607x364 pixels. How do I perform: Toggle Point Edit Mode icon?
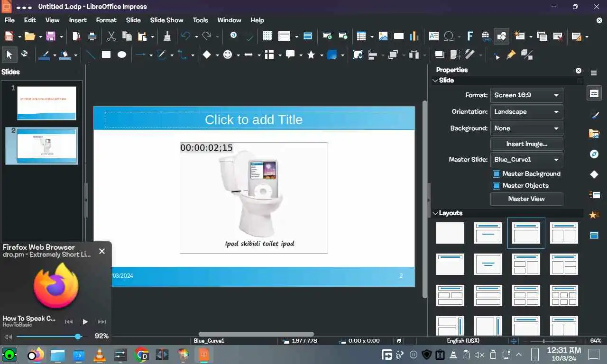pyautogui.click(x=496, y=55)
